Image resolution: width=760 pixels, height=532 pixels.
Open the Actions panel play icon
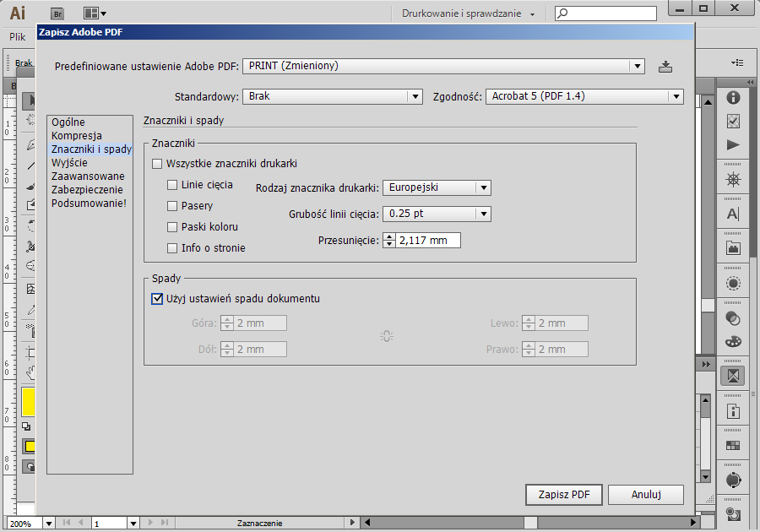733,145
